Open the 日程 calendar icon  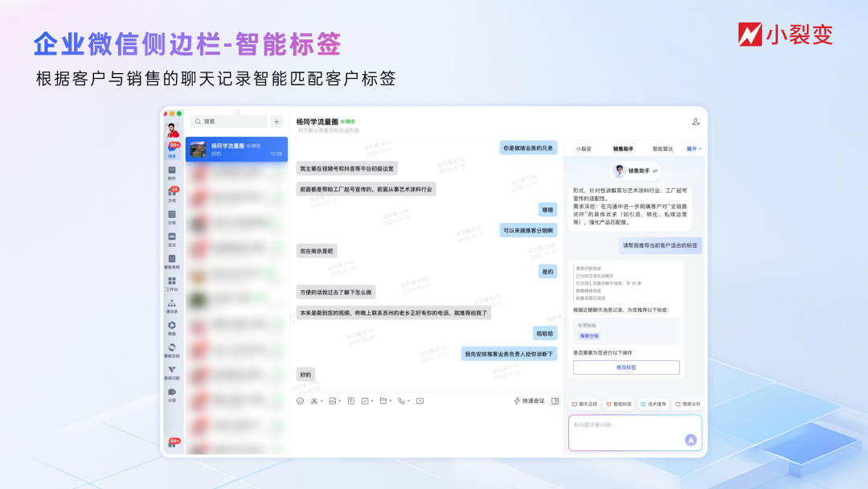[x=171, y=211]
